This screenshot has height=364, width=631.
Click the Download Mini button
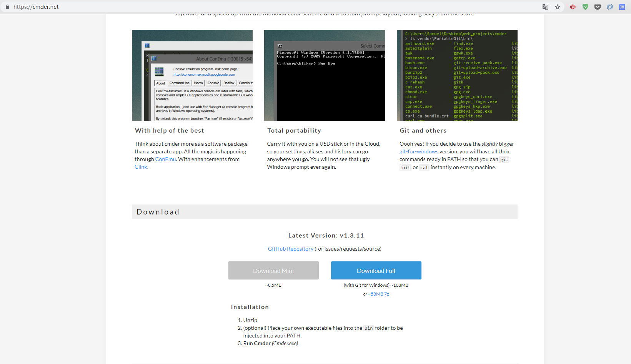tap(273, 271)
